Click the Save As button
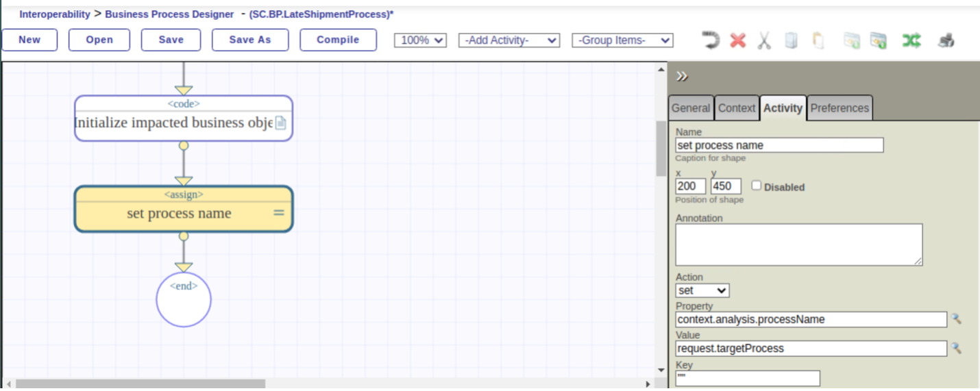Viewport: 980px width, 391px height. point(250,40)
